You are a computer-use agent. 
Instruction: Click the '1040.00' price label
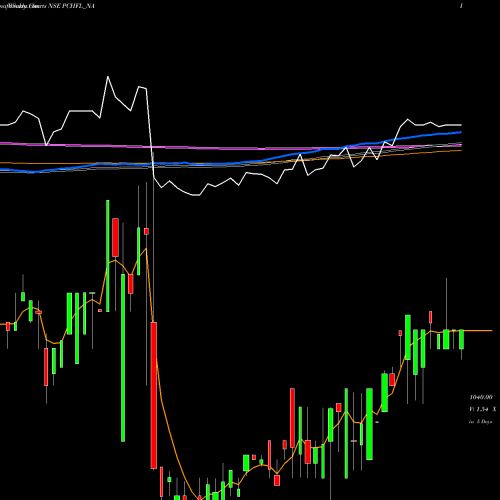click(481, 397)
